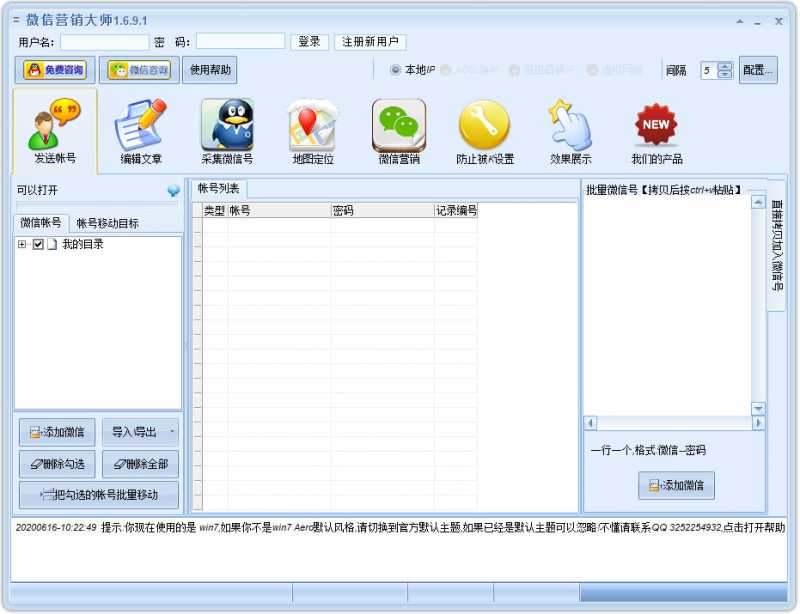
Task: Open the 发送帐号 (Send Accounts) tool
Action: tap(51, 130)
